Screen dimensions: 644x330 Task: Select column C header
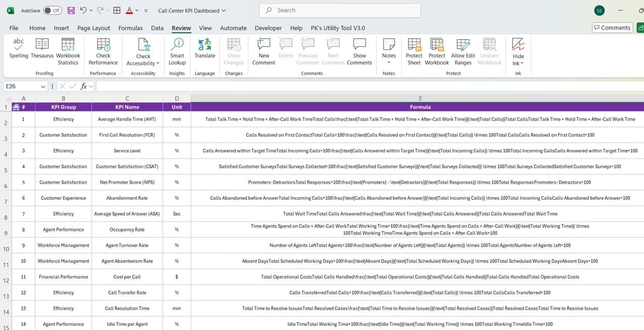point(127,99)
